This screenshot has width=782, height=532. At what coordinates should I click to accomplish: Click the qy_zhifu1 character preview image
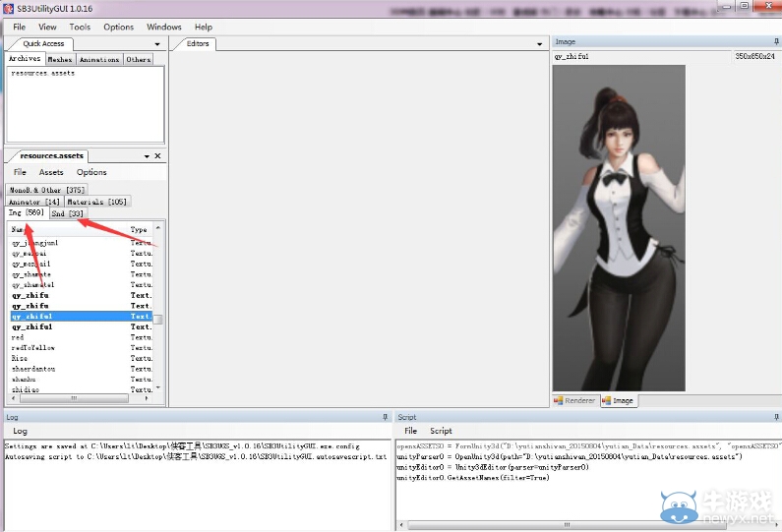coord(619,228)
